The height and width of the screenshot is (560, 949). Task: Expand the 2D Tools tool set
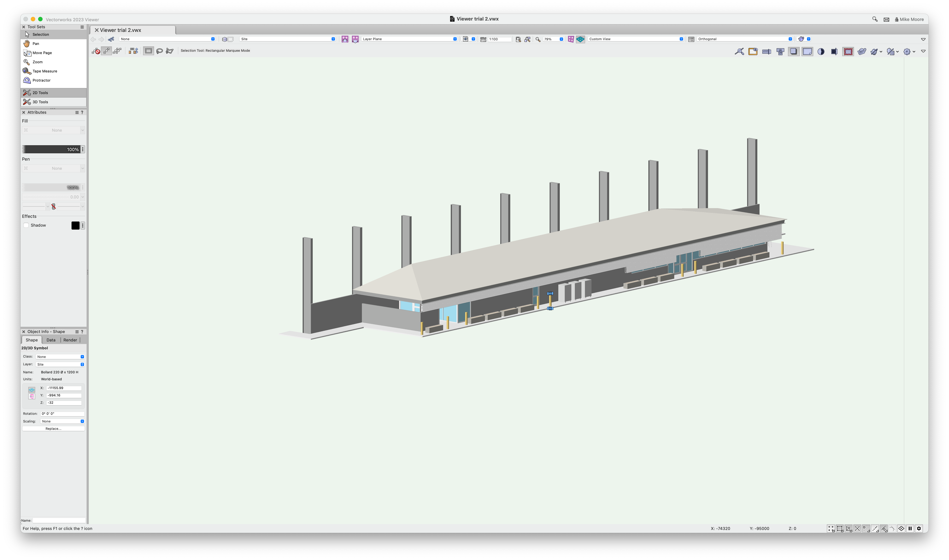[54, 93]
